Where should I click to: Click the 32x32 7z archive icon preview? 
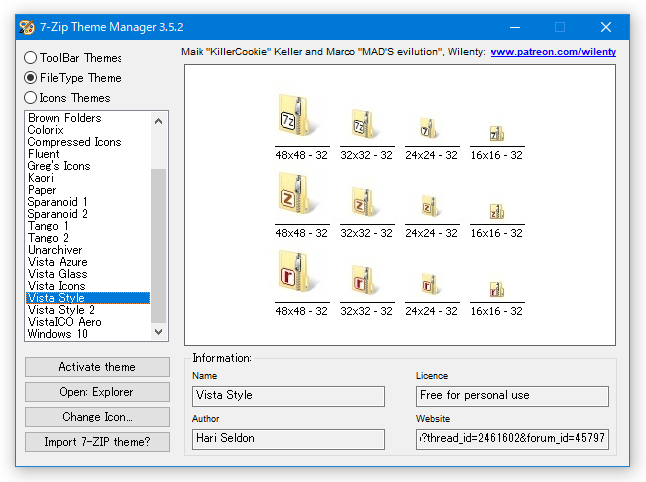[364, 124]
